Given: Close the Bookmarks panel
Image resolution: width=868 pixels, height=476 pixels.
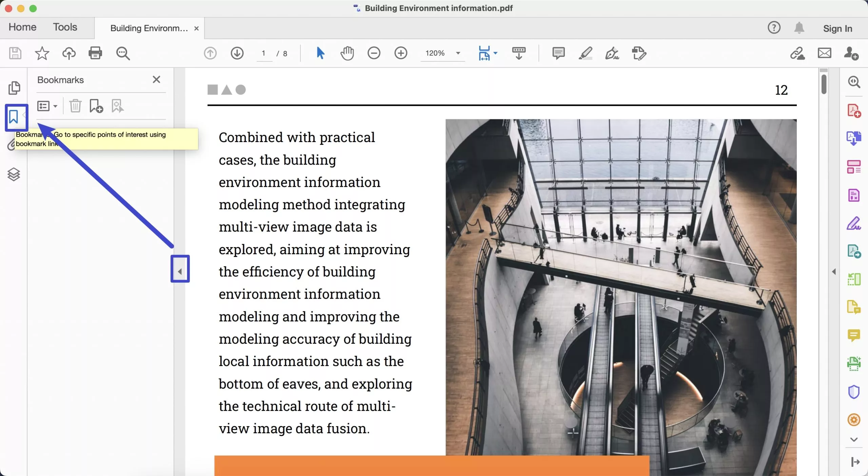Looking at the screenshot, I should [156, 80].
